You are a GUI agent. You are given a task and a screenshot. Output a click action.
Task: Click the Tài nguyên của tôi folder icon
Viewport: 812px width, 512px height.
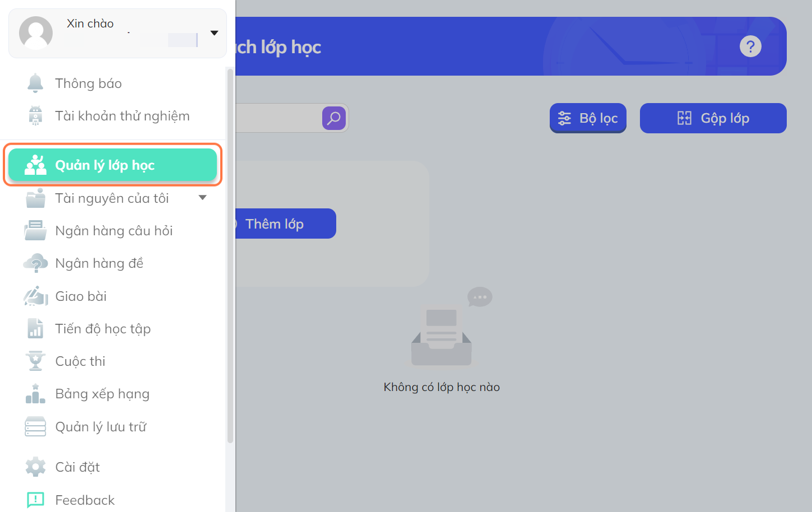[35, 198]
